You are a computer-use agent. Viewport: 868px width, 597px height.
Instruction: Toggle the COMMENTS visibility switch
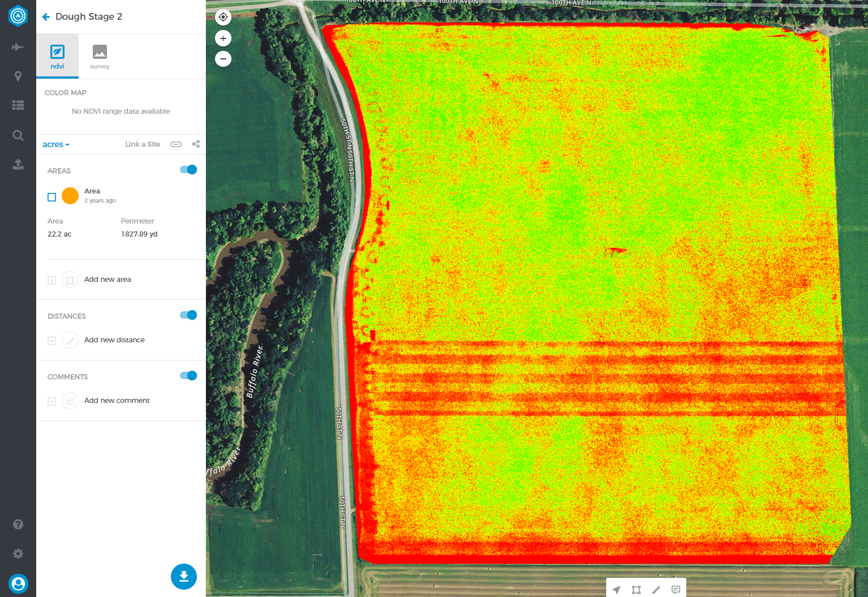click(x=188, y=376)
